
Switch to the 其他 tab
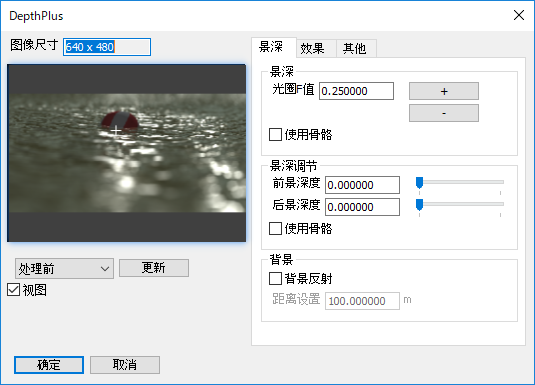point(356,48)
